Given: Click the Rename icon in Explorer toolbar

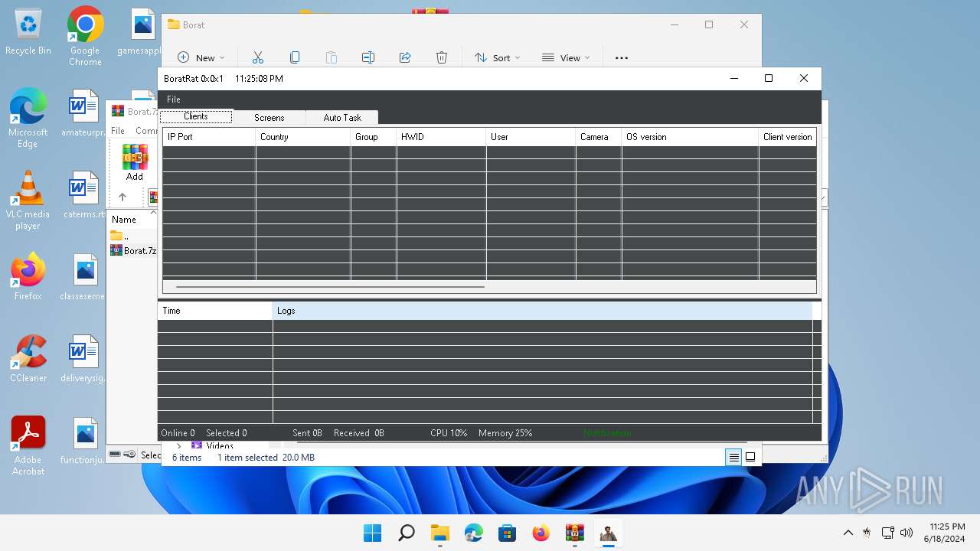Looking at the screenshot, I should [368, 57].
